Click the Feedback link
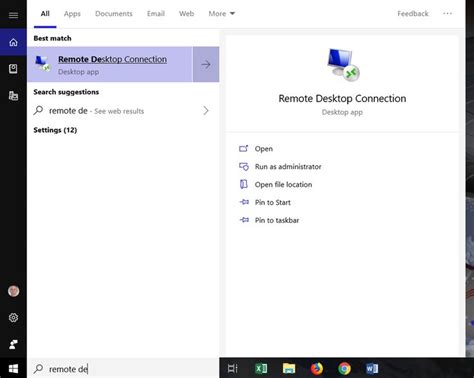This screenshot has width=474, height=378. pyautogui.click(x=413, y=14)
